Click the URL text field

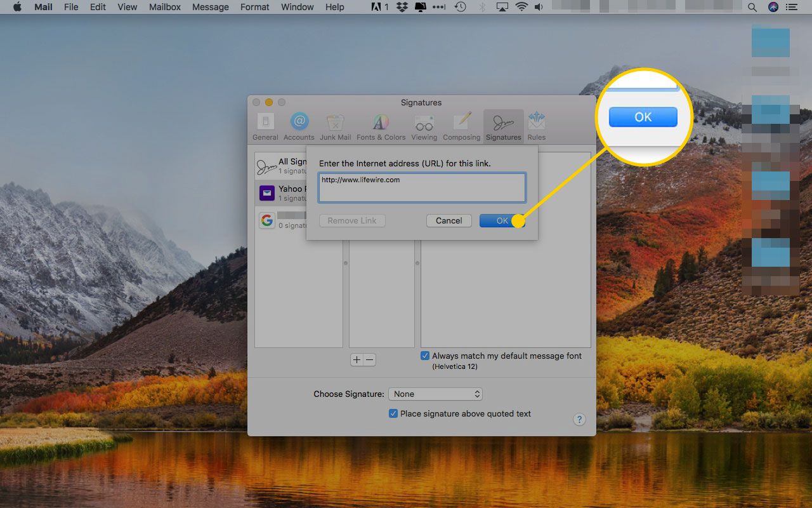click(422, 188)
